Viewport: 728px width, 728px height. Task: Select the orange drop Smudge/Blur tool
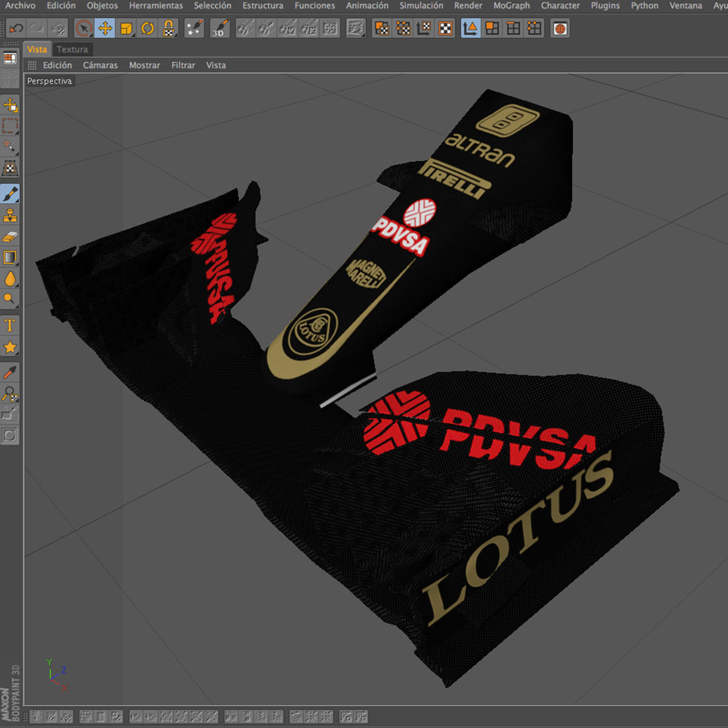click(10, 278)
